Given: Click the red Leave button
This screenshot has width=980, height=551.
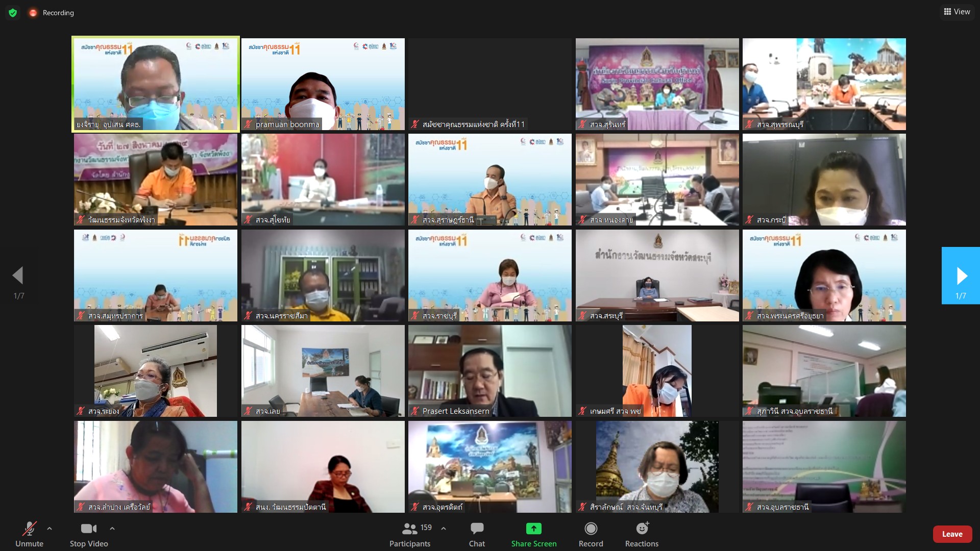Looking at the screenshot, I should coord(952,534).
